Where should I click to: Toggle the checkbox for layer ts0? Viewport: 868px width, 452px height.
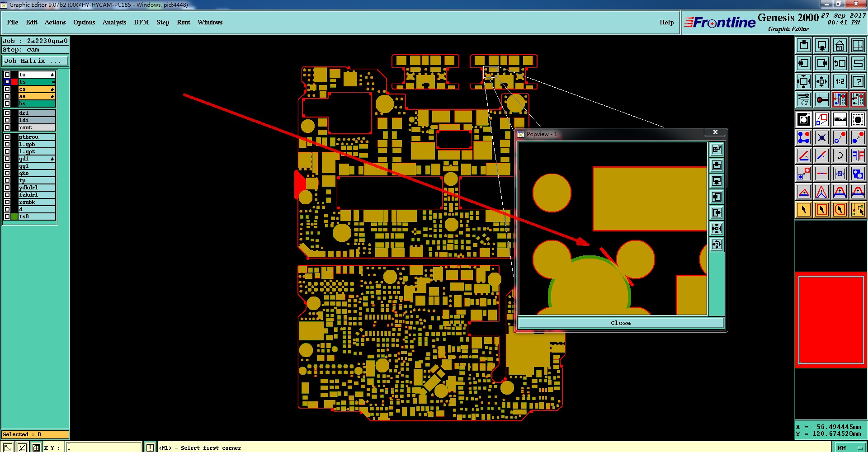coord(7,217)
